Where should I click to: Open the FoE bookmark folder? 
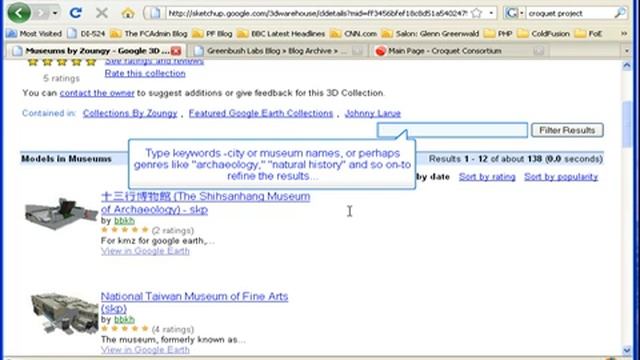pos(588,33)
